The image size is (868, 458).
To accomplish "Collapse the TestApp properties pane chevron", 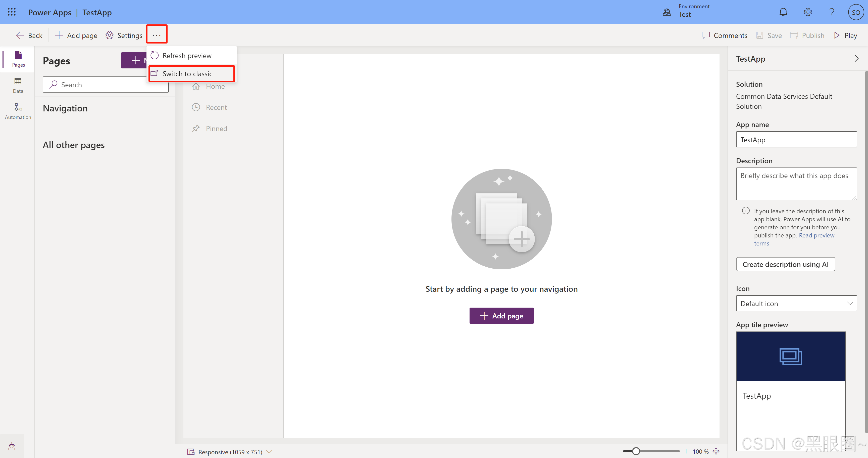I will coord(856,58).
